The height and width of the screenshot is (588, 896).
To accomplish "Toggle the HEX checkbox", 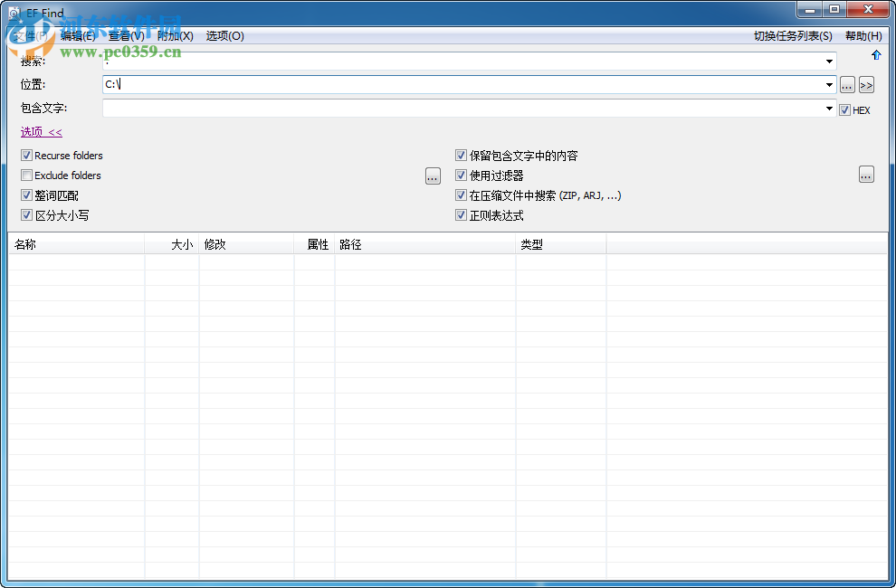I will (844, 110).
